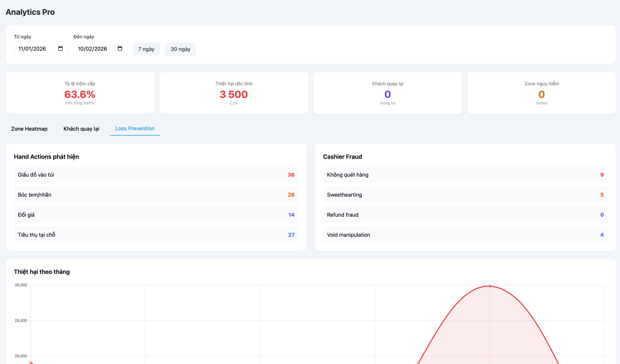This screenshot has height=364, width=620.
Task: Click the Tỷ lệ trộm cắp stat card
Action: (x=79, y=93)
